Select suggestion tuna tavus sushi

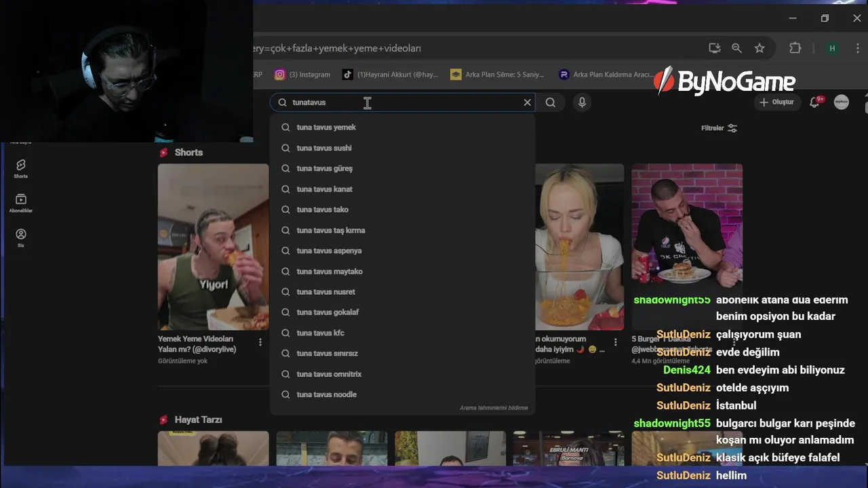pos(402,148)
